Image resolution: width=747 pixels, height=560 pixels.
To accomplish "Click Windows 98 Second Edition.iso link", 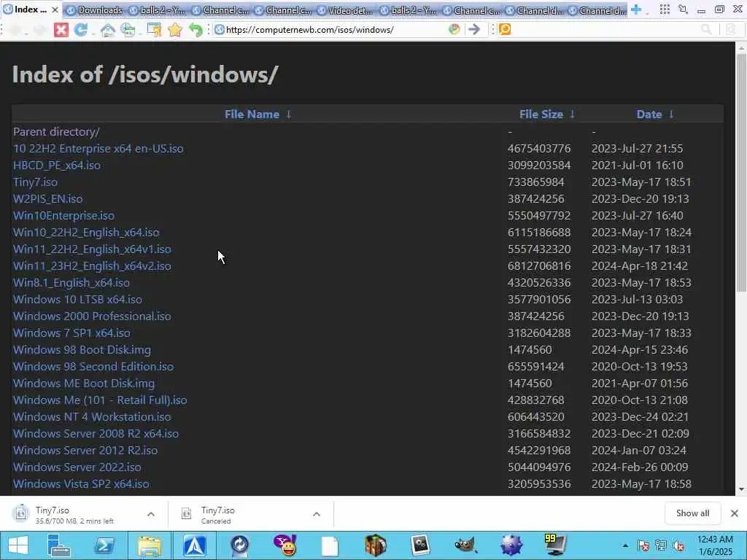I will (x=93, y=367).
